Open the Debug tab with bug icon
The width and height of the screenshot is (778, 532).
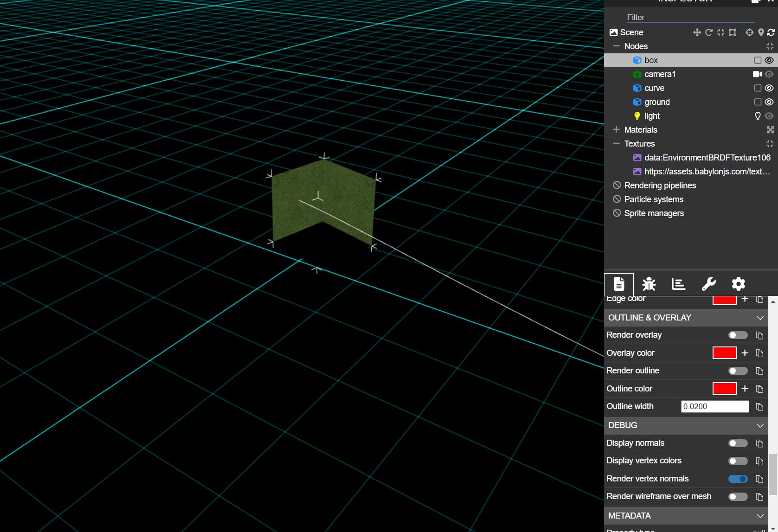[x=649, y=284]
